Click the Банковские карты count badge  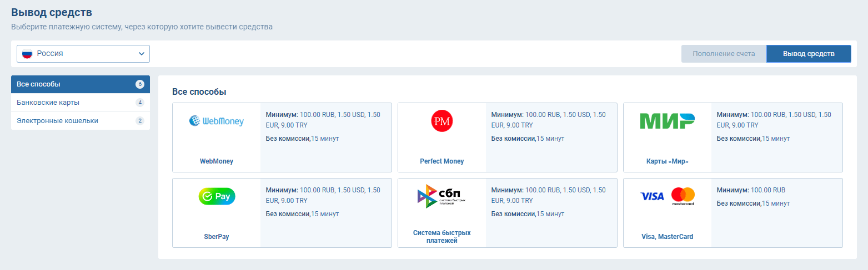click(x=140, y=103)
